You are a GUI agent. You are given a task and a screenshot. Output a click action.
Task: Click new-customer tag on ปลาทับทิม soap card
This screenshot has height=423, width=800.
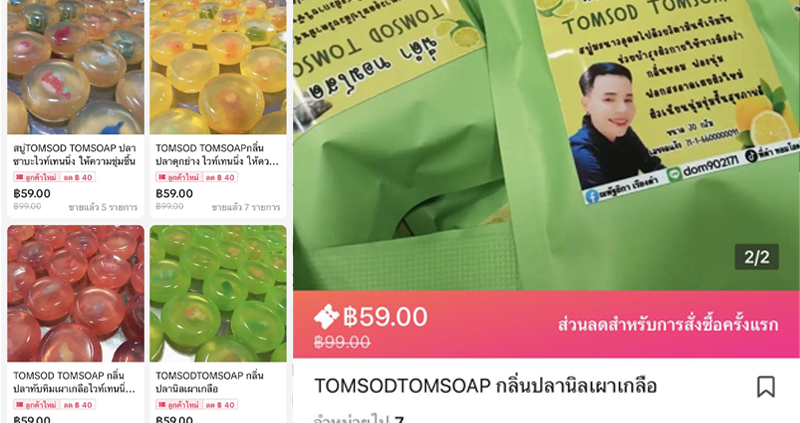point(55,405)
